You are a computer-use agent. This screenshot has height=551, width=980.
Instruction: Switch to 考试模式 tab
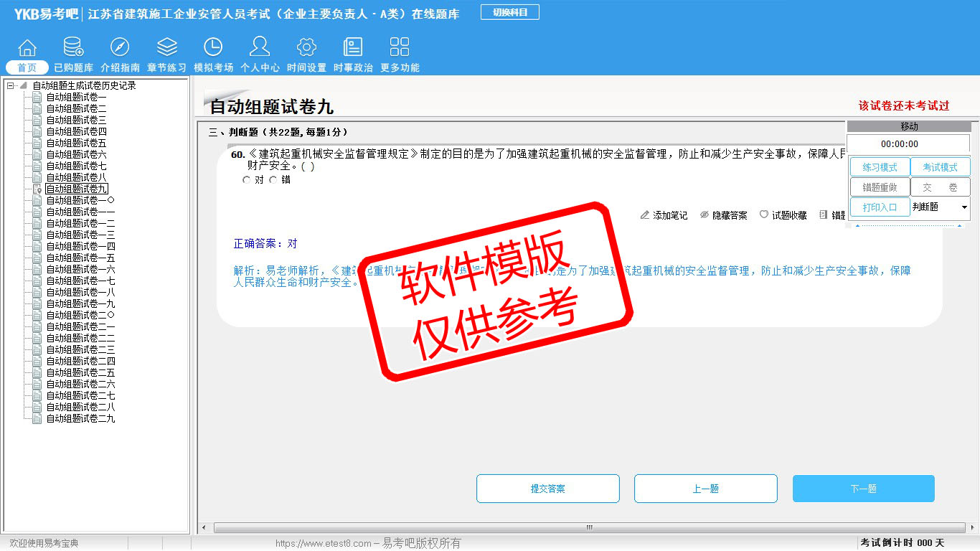pos(940,167)
